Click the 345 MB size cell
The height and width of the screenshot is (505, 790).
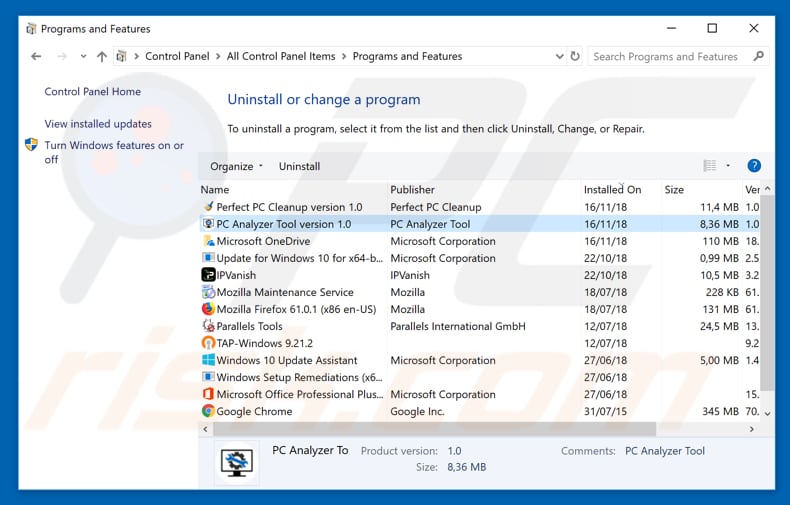click(720, 412)
